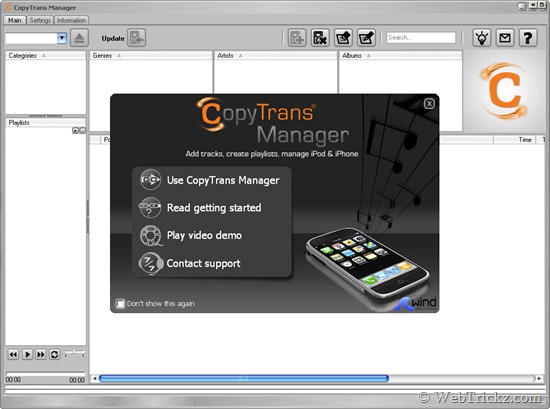This screenshot has height=409, width=550.
Task: Click the question mark help icon
Action: click(528, 38)
